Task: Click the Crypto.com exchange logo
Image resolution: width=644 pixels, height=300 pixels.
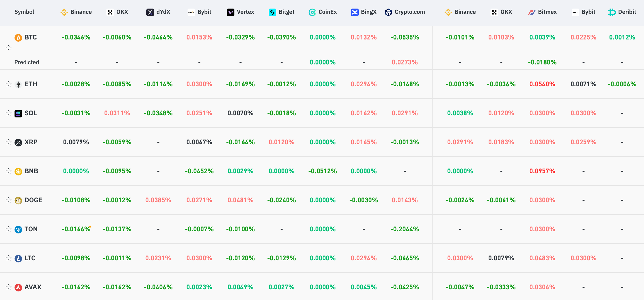Action: coord(388,12)
